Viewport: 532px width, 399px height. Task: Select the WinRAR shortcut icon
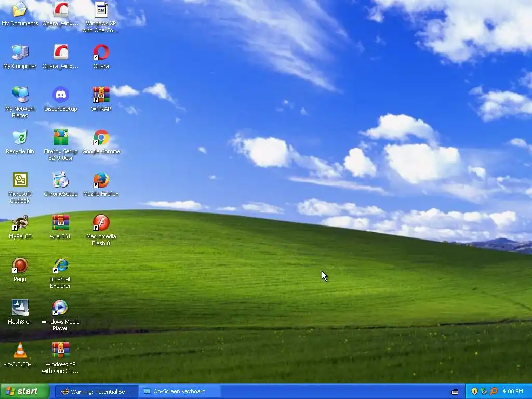pos(101,95)
